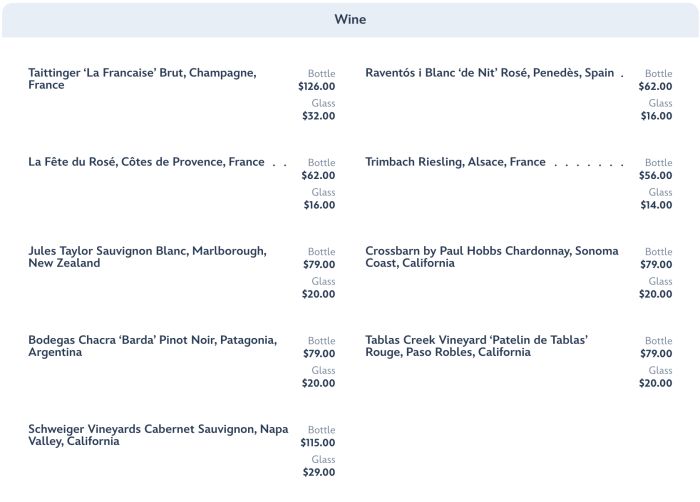This screenshot has width=700, height=502.
Task: Choose Trimbach Riesling $14.00 glass price
Action: click(656, 205)
